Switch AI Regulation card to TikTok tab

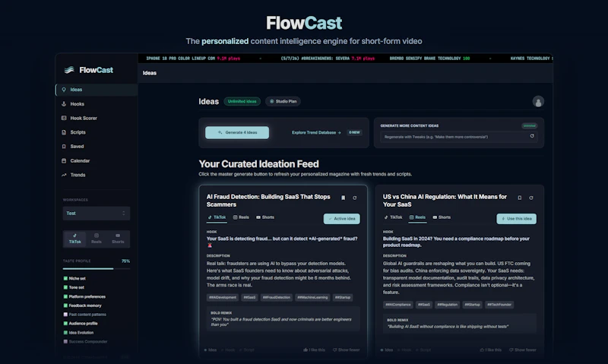(393, 217)
